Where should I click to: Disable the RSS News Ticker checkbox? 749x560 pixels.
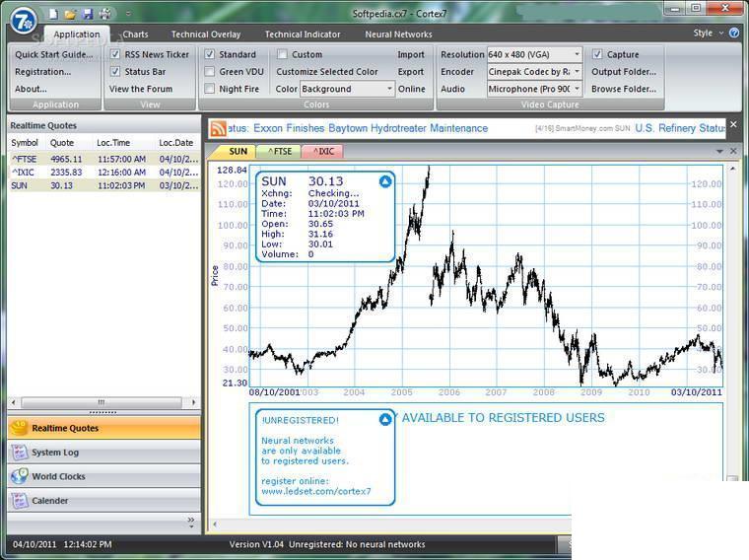tap(115, 54)
